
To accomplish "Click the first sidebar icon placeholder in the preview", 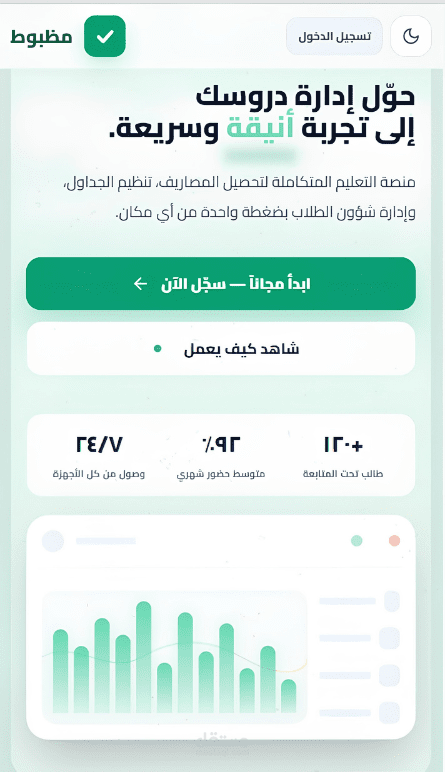I will coord(392,601).
